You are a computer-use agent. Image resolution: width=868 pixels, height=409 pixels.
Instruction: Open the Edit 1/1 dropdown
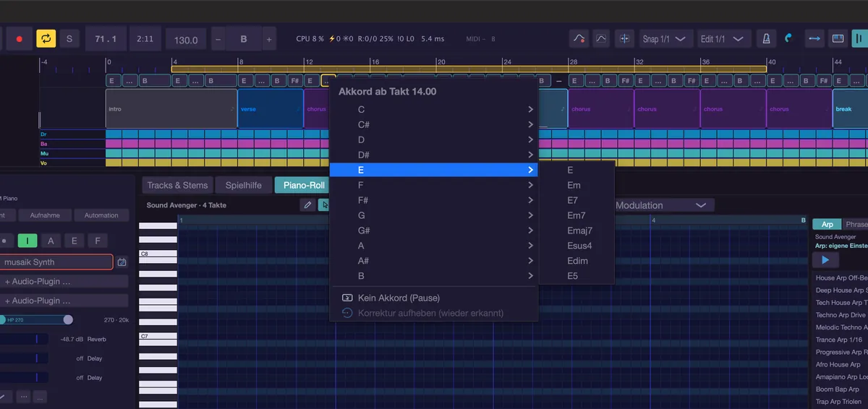(x=723, y=38)
